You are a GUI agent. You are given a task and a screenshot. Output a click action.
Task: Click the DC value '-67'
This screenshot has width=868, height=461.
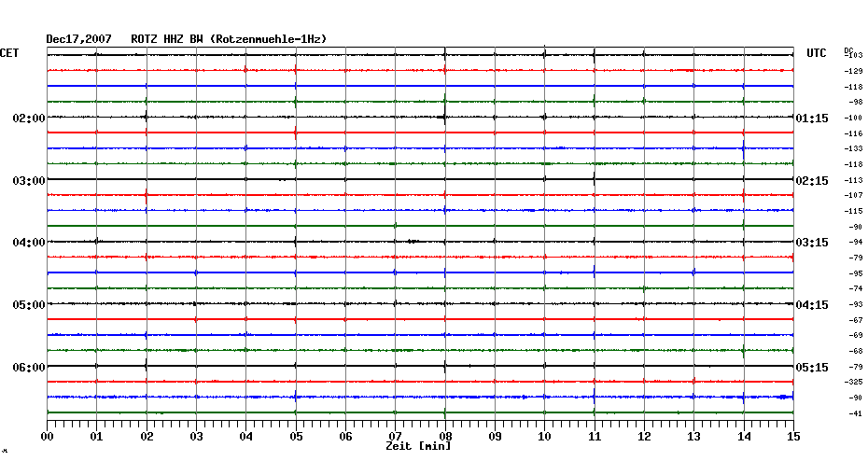[x=855, y=320]
